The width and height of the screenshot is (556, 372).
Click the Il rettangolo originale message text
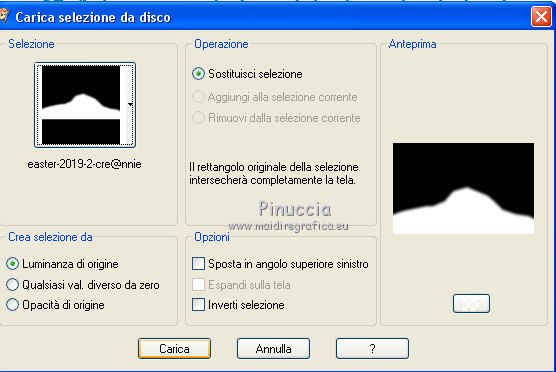tap(274, 173)
